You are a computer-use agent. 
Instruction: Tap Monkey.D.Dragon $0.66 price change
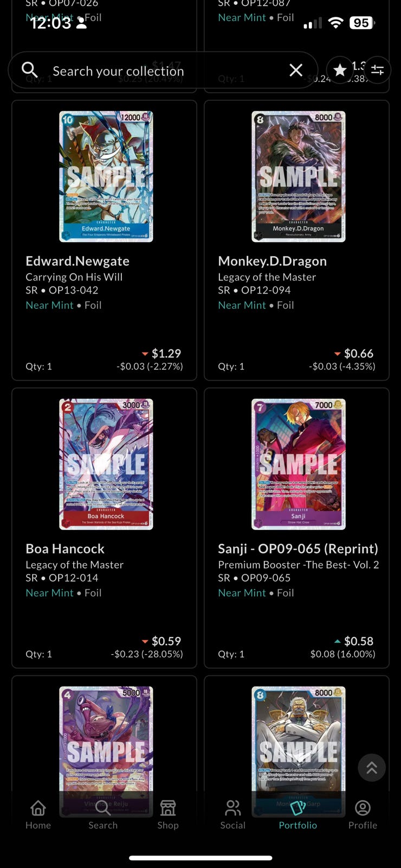(342, 366)
